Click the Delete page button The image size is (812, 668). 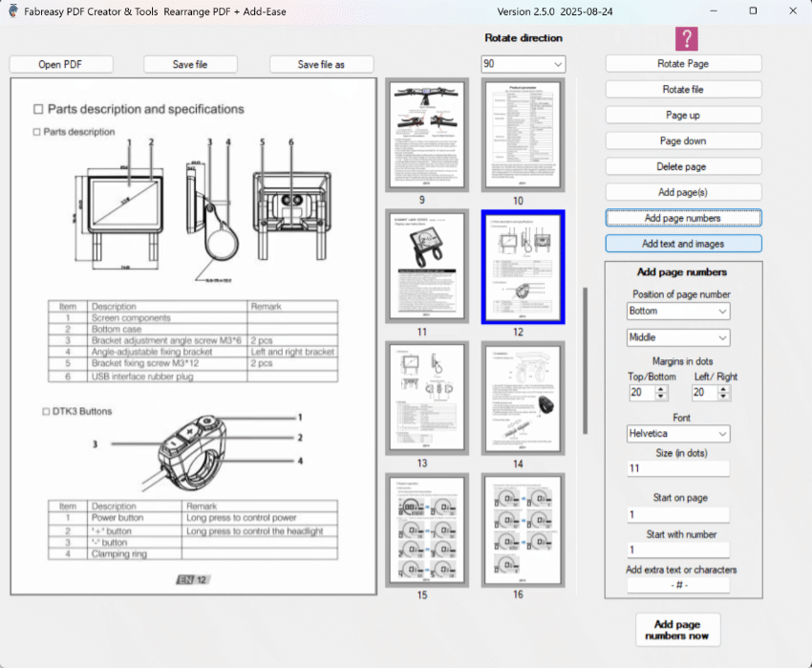point(683,166)
